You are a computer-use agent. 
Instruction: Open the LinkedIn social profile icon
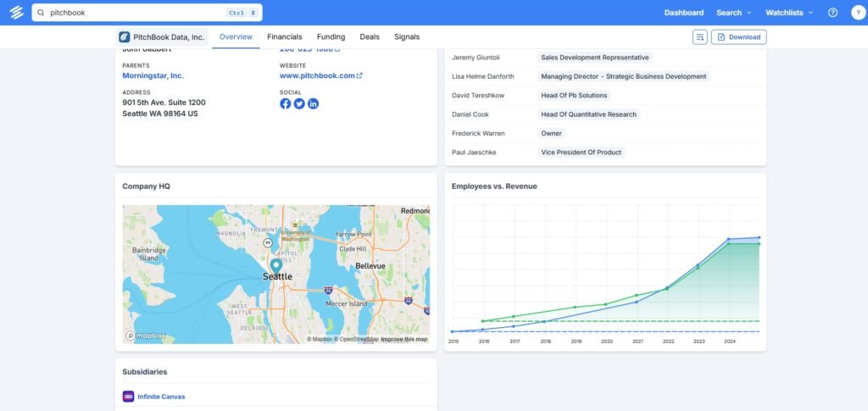313,103
